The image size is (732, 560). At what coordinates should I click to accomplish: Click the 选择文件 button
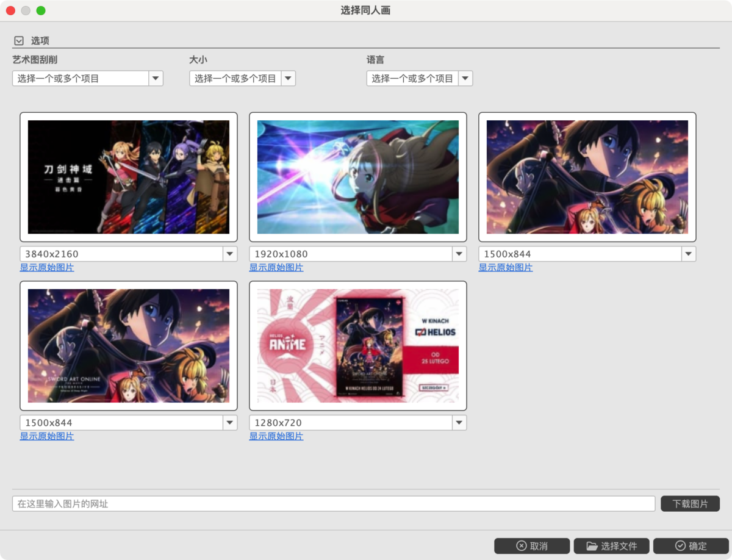(x=612, y=545)
